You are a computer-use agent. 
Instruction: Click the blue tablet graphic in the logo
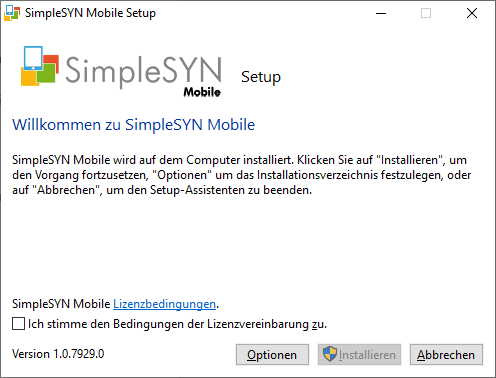33,58
